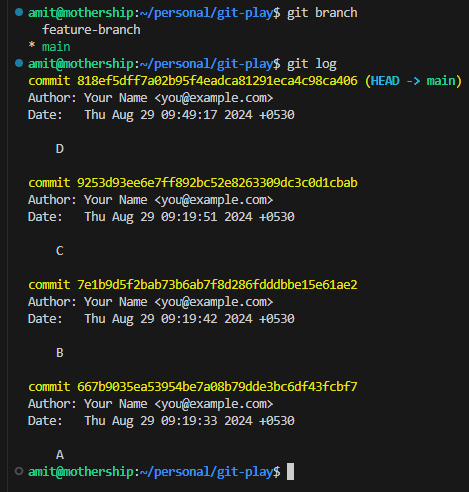Click the date line with 09:19:51
Viewport: 469px width, 492px height.
161,217
